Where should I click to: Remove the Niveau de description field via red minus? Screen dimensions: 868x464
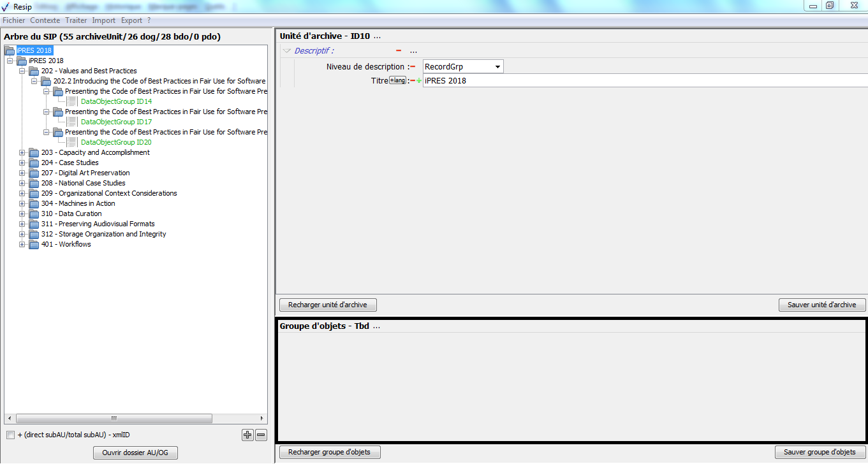point(413,67)
